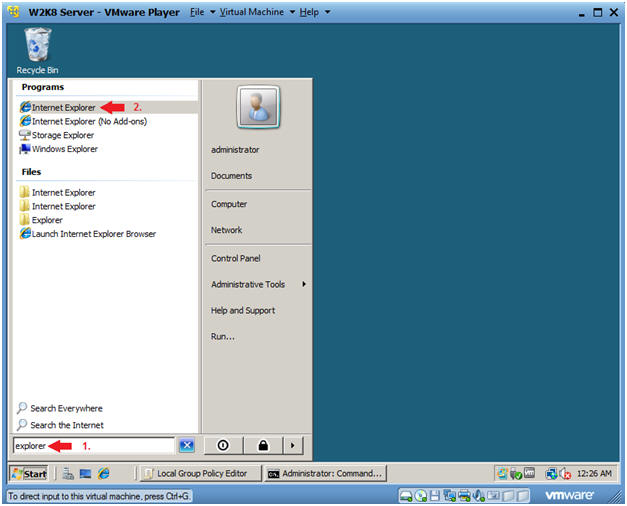
Task: Click VMware network adapter device icon
Action: pyautogui.click(x=449, y=496)
